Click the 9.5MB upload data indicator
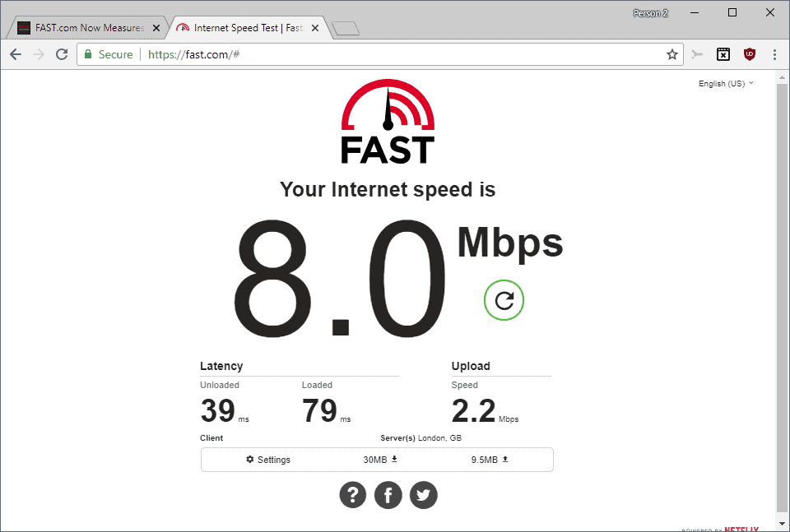 490,460
